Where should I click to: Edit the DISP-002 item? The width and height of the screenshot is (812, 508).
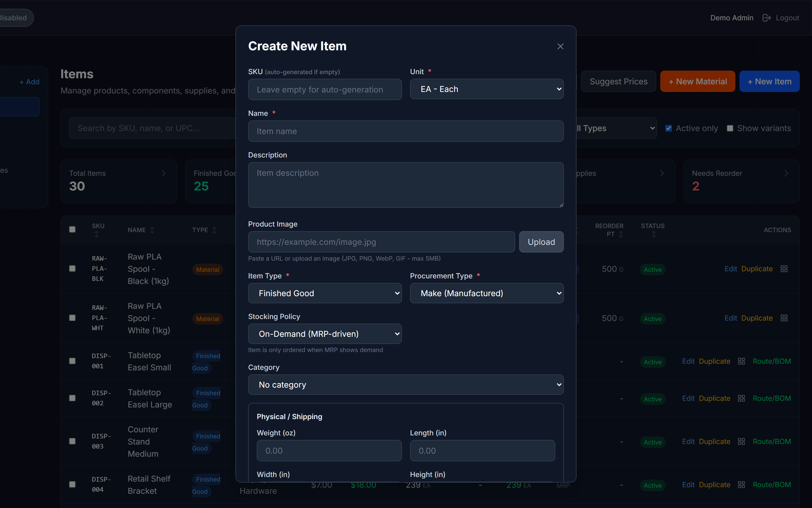pos(688,398)
